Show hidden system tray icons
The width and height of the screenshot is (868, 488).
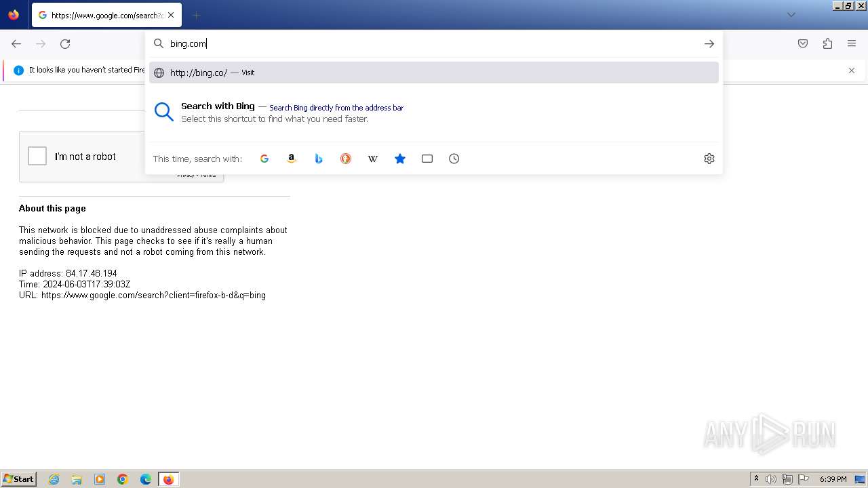[756, 479]
